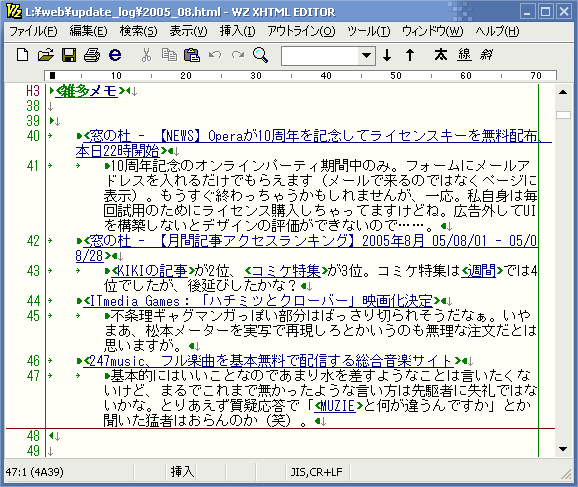578x487 pixels.
Task: Click the Undo arrow icon
Action: (x=215, y=55)
